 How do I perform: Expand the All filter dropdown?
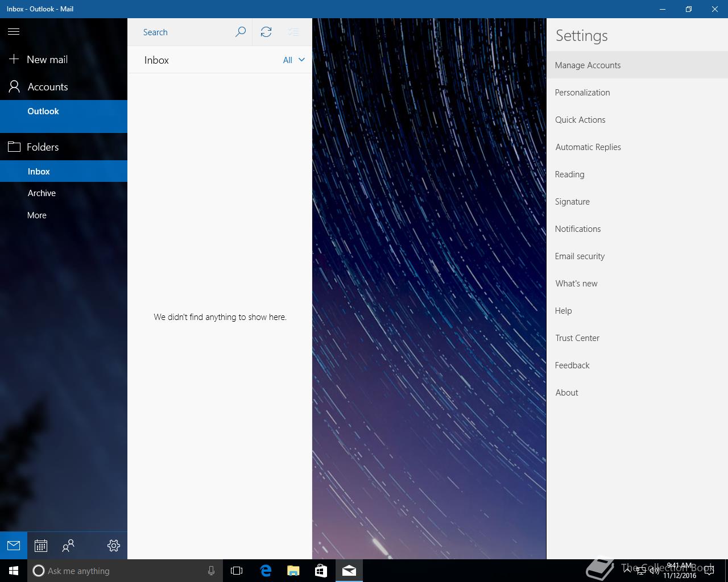293,60
